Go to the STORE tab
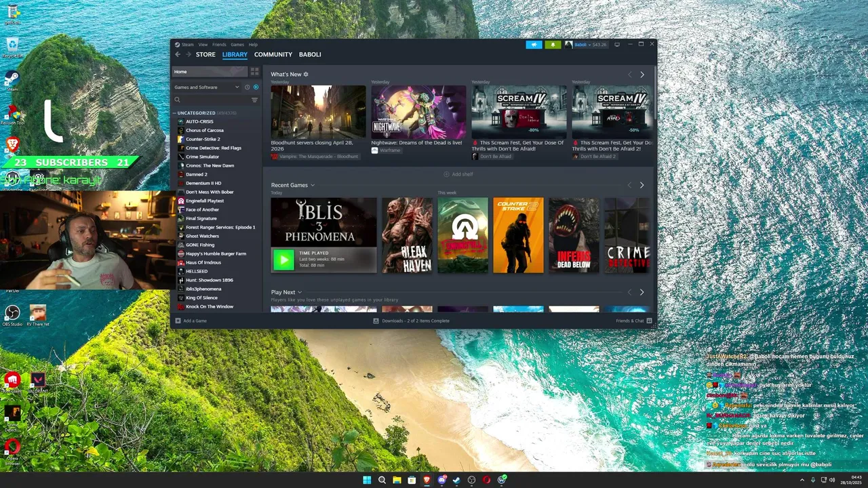 click(205, 54)
